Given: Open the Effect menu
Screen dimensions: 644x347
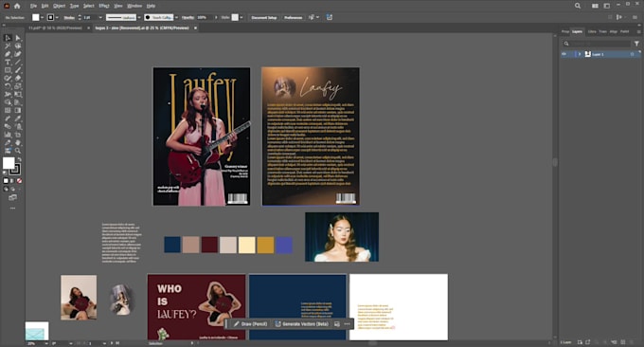Looking at the screenshot, I should pos(104,6).
